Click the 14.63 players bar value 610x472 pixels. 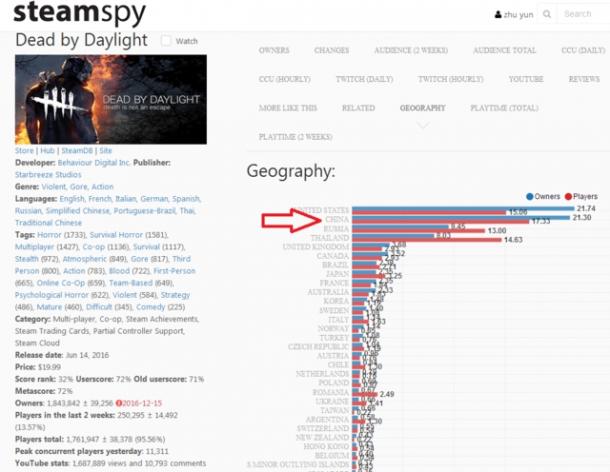[x=513, y=240]
